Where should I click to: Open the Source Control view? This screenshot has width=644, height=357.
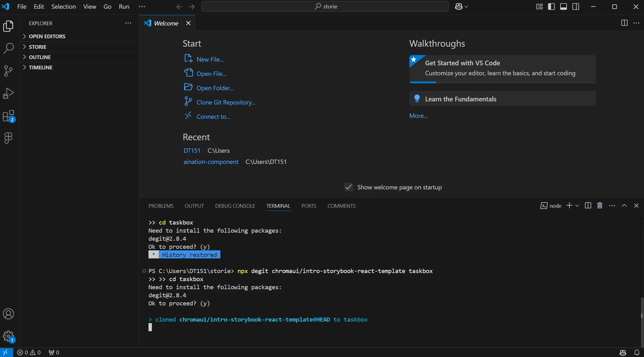[8, 71]
